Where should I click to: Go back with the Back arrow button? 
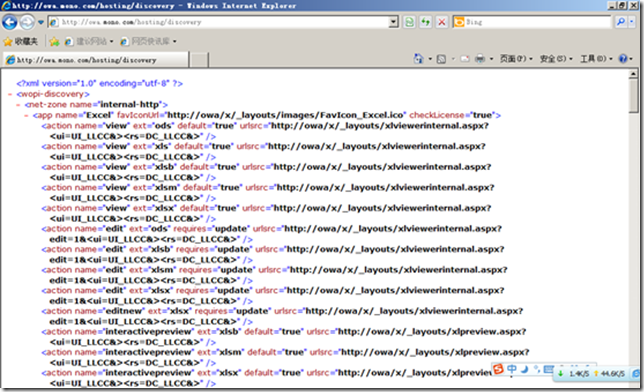(x=9, y=22)
